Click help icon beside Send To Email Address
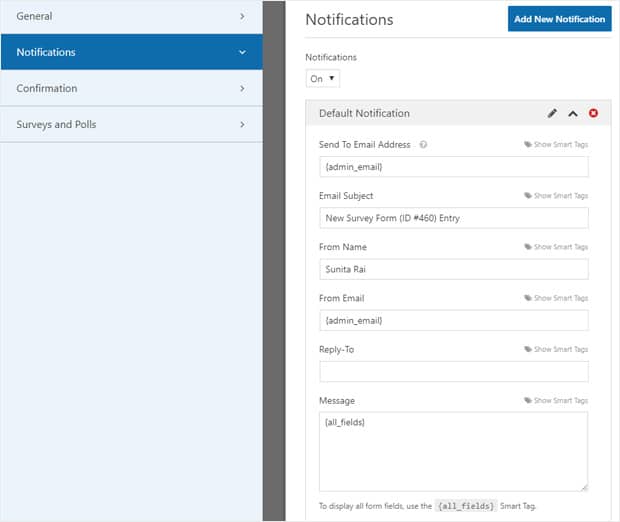This screenshot has width=620, height=522. (x=423, y=145)
